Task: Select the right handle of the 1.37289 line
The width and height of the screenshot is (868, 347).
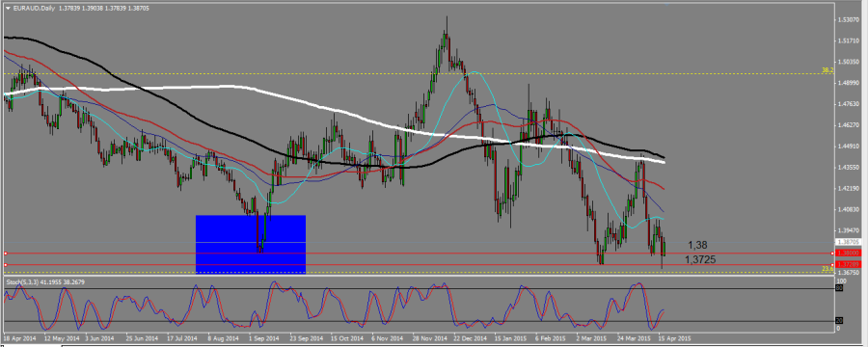Action: coord(832,264)
